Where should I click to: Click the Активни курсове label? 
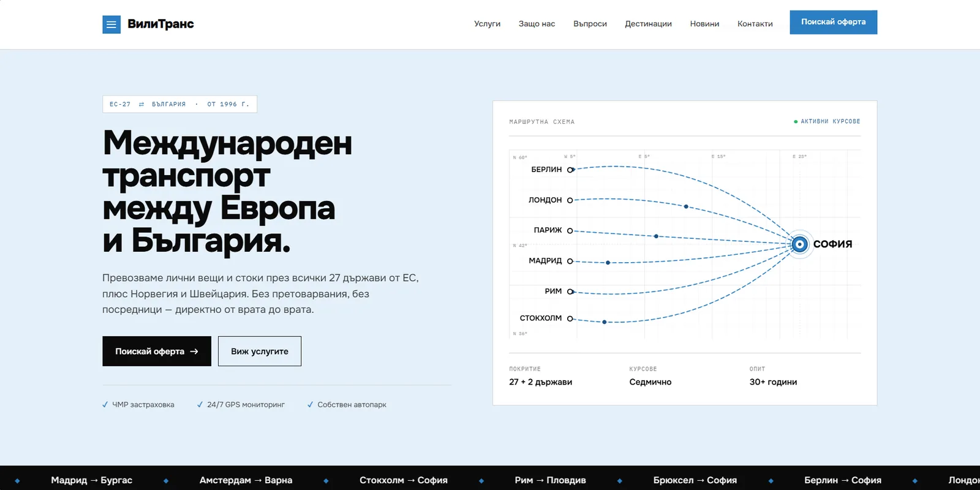(x=831, y=121)
